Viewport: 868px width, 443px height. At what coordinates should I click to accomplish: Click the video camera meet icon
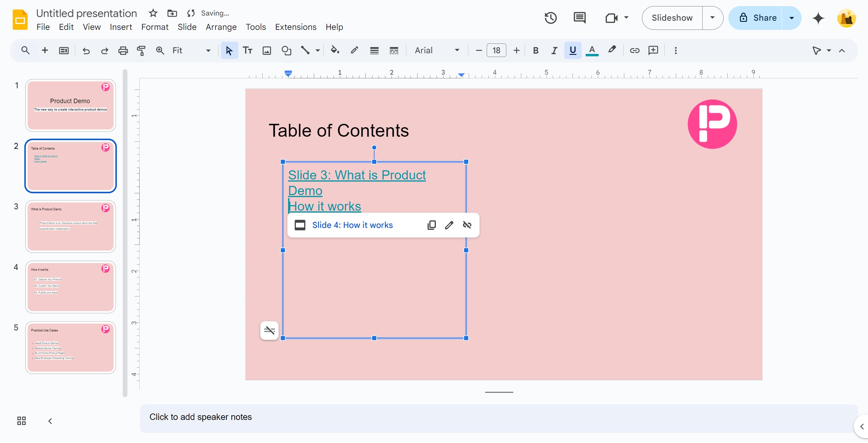(x=611, y=18)
